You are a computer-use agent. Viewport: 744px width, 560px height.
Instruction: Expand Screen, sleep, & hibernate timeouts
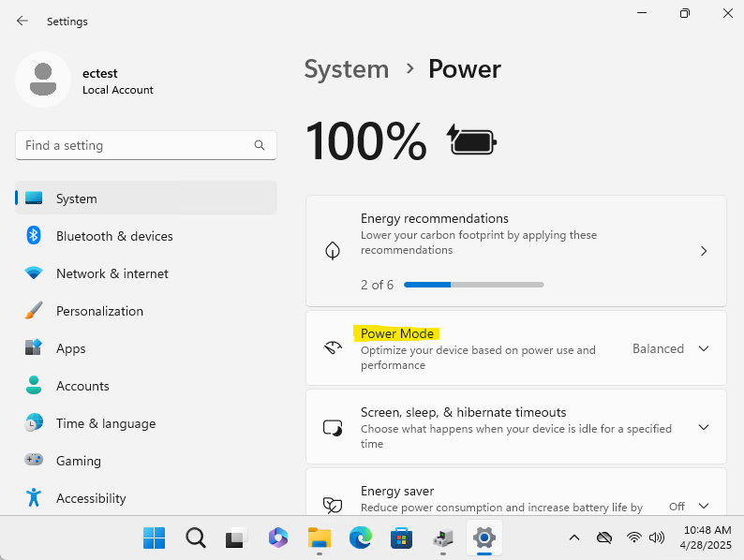(704, 427)
